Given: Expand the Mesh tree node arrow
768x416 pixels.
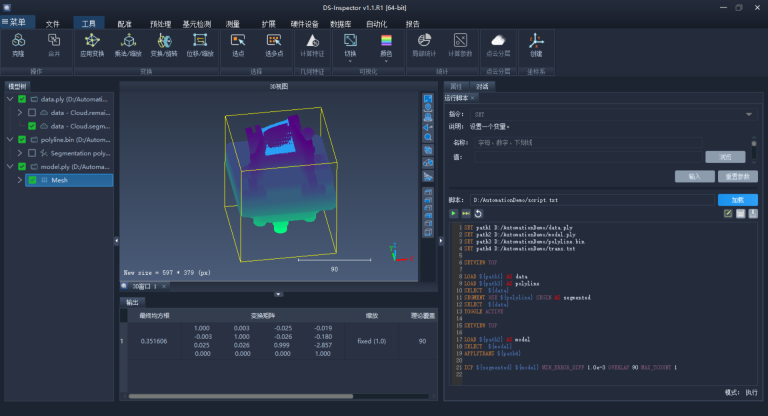Looking at the screenshot, I should coord(20,180).
